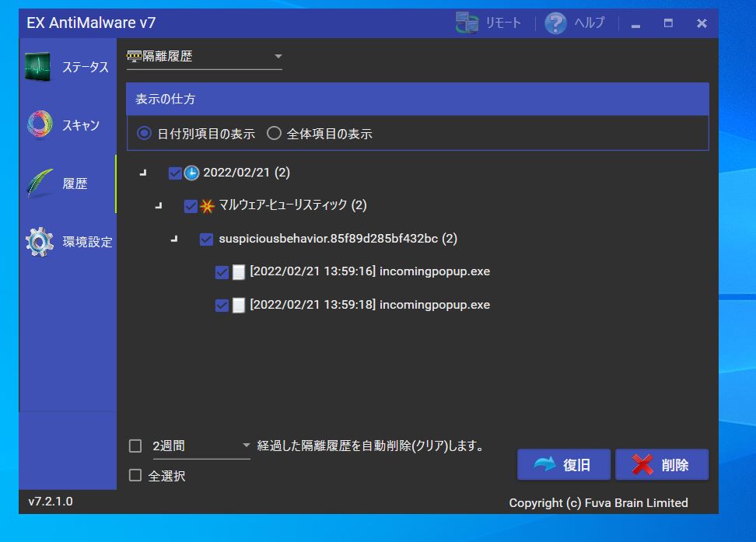The height and width of the screenshot is (542, 756).
Task: Open the 2週間 period dropdown
Action: click(x=201, y=446)
